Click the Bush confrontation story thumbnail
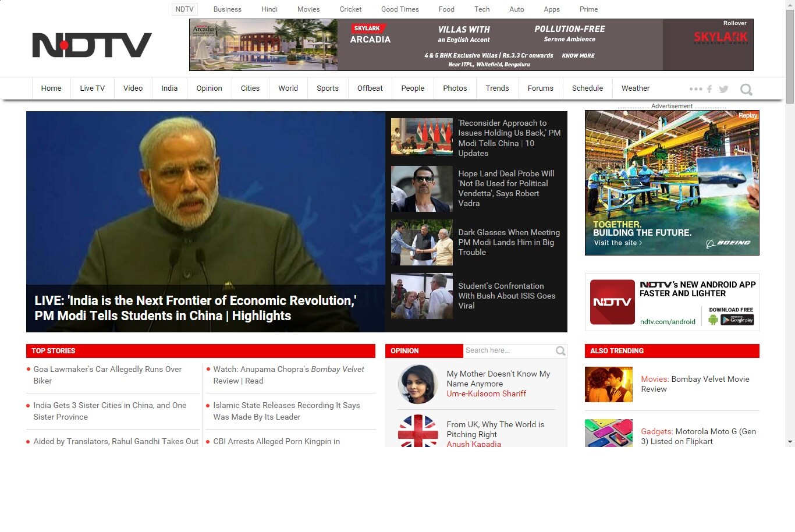This screenshot has height=532, width=795. point(422,296)
